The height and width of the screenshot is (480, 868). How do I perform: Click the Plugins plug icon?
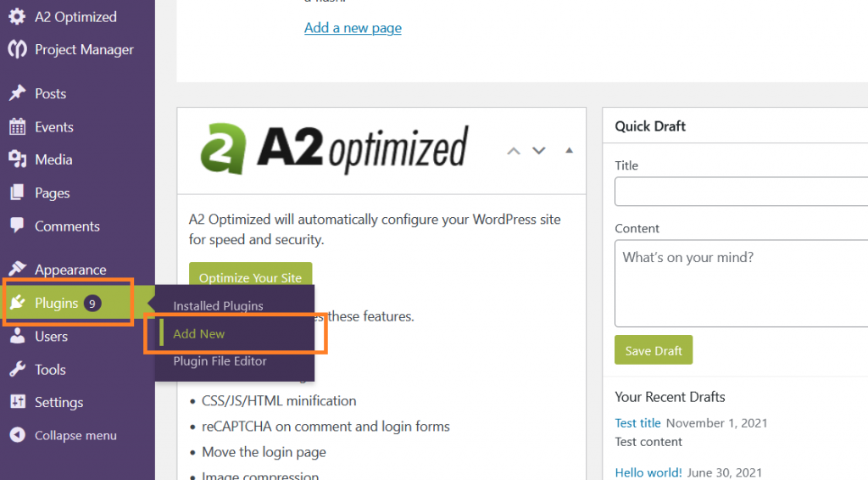[x=17, y=302]
